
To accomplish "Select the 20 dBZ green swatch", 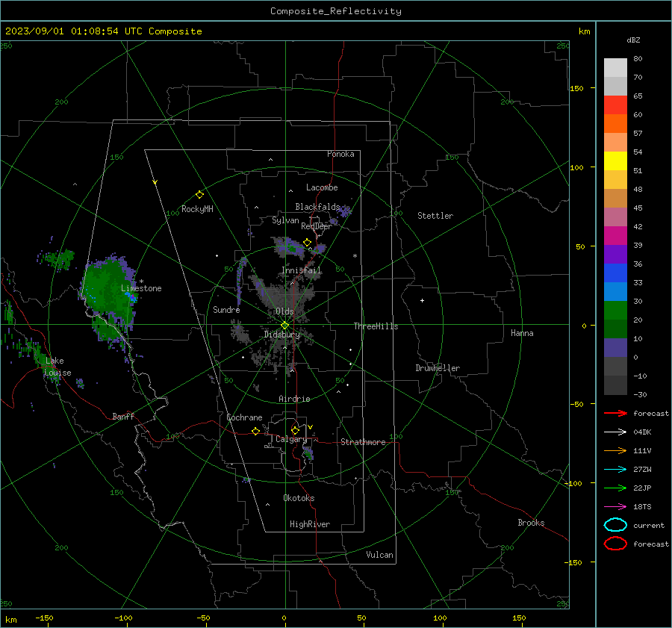I will (x=615, y=311).
